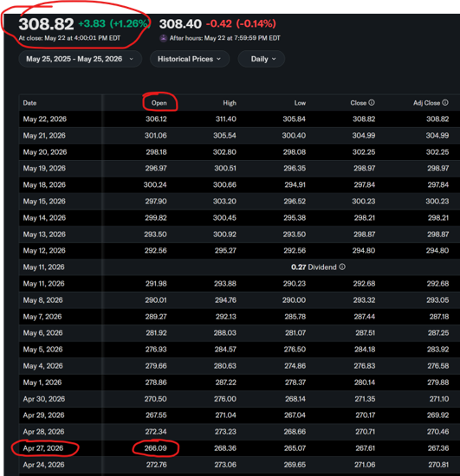Click high value 303.20
This screenshot has height=476, width=460.
click(224, 202)
